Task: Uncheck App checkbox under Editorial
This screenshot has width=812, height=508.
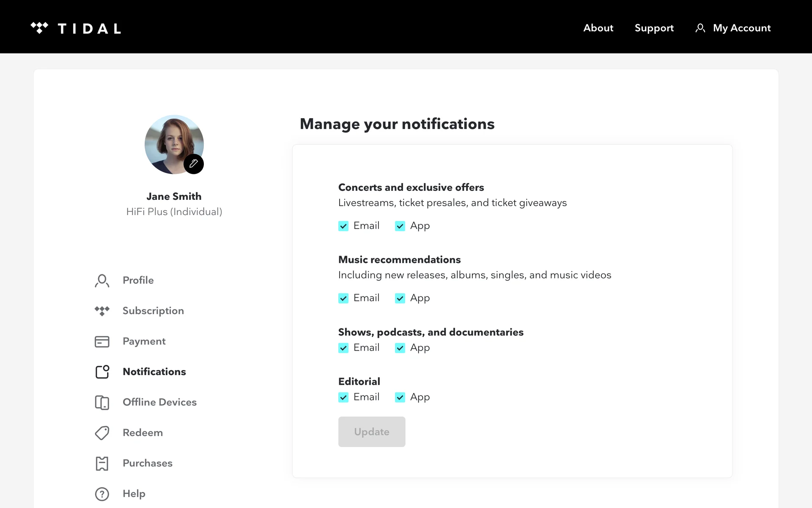Action: click(400, 398)
